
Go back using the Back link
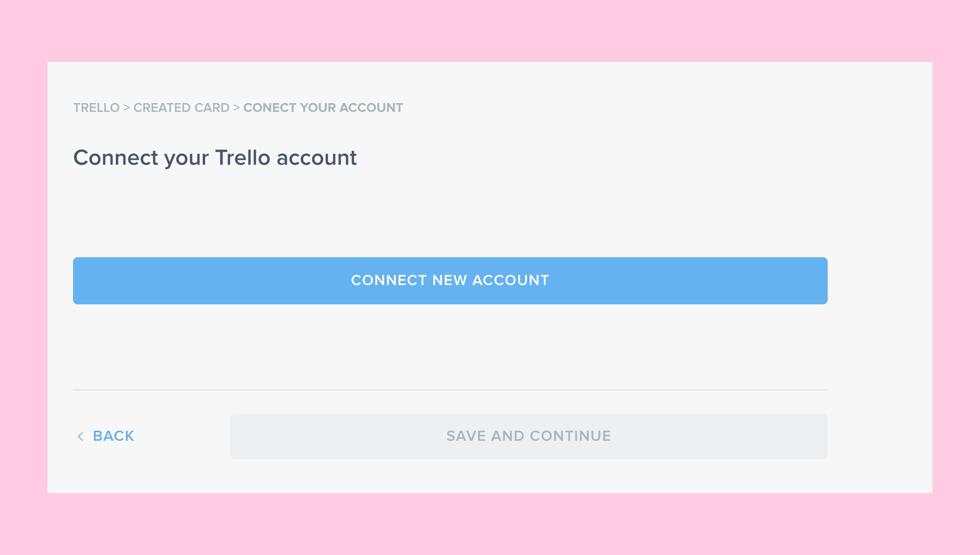pyautogui.click(x=113, y=436)
